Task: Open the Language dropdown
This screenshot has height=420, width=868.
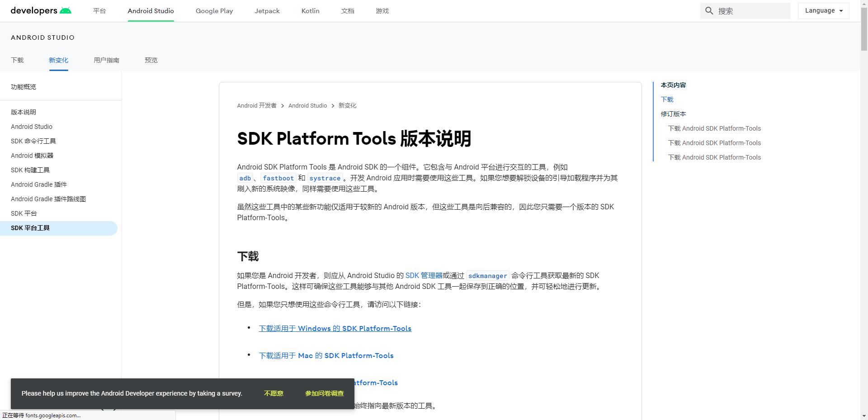Action: point(823,11)
